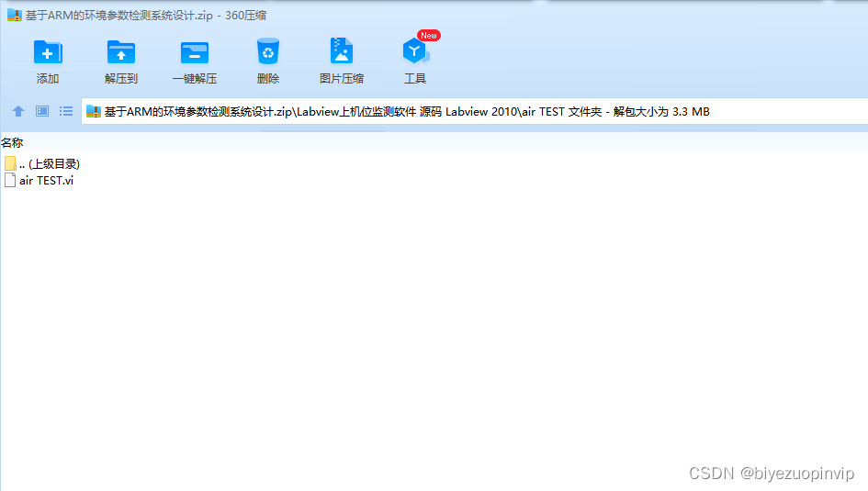
Task: Click the archive path address field
Action: [474, 112]
